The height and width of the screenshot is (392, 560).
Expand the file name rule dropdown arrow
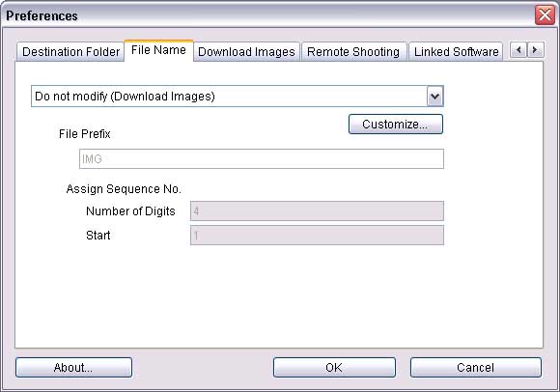435,96
